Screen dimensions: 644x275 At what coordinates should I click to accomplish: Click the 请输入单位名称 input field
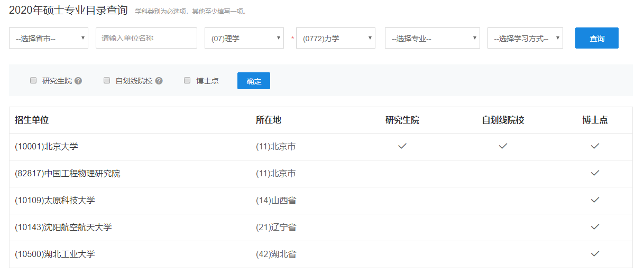point(146,38)
